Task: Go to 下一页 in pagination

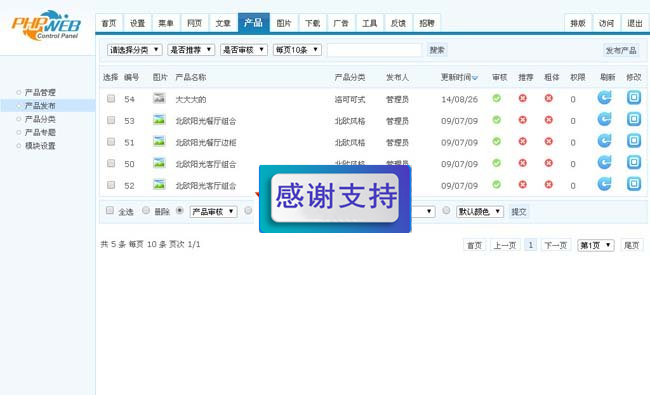Action: click(555, 245)
